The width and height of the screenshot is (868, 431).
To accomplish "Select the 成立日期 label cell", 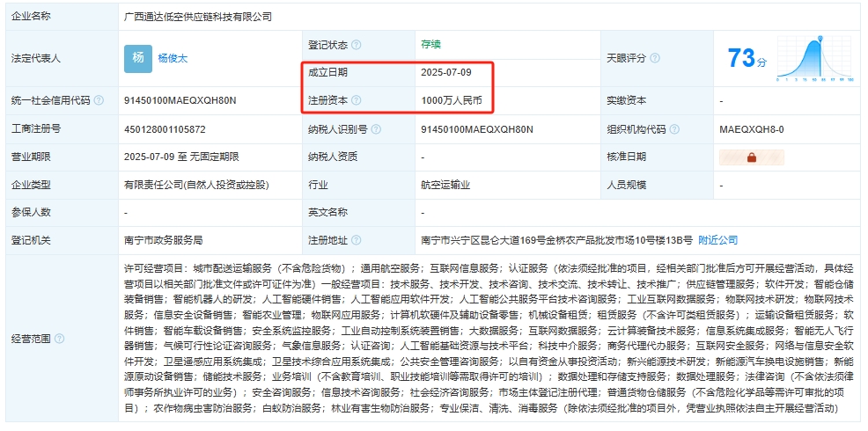I will [x=358, y=72].
